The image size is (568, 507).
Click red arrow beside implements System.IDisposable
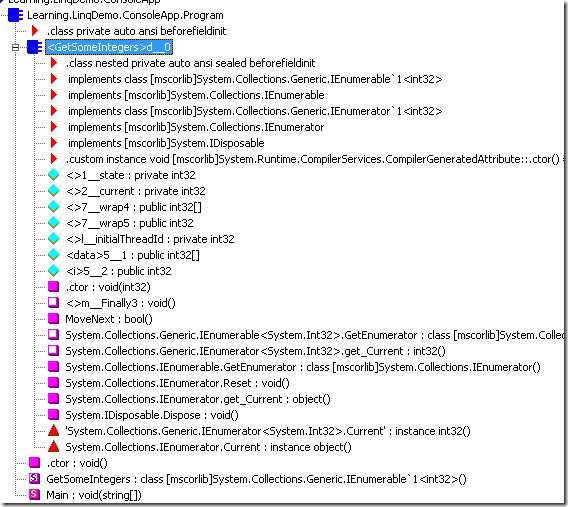pyautogui.click(x=54, y=143)
